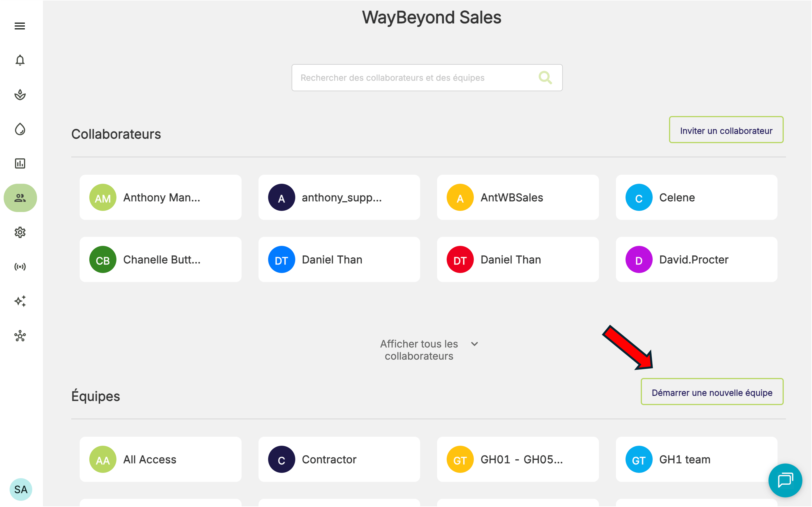
Task: Open the Chanelle Butt... collaborator card
Action: coord(160,259)
